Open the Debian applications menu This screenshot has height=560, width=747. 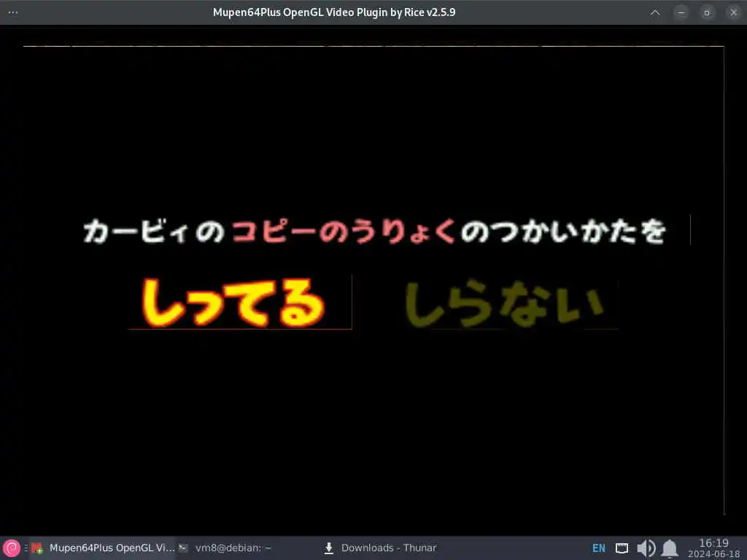(x=12, y=548)
